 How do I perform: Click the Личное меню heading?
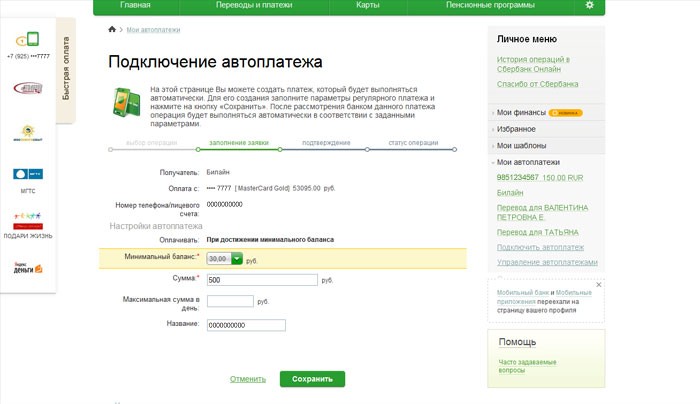(527, 39)
